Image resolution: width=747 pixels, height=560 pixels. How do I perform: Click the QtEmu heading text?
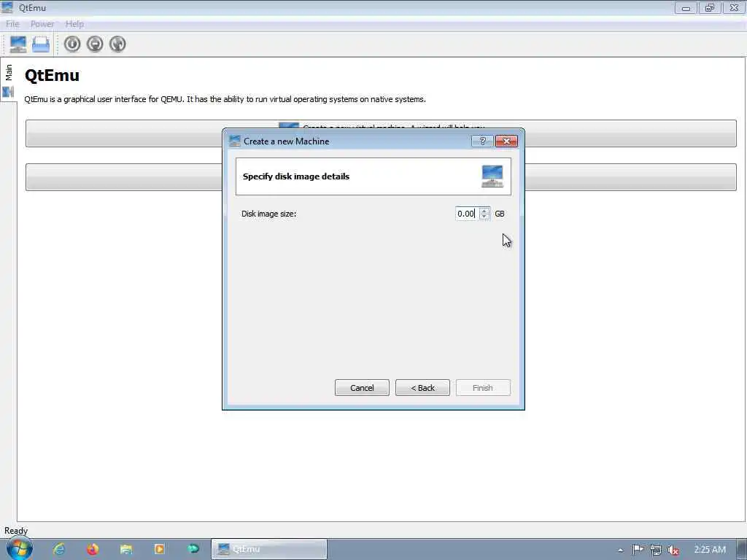tap(52, 75)
